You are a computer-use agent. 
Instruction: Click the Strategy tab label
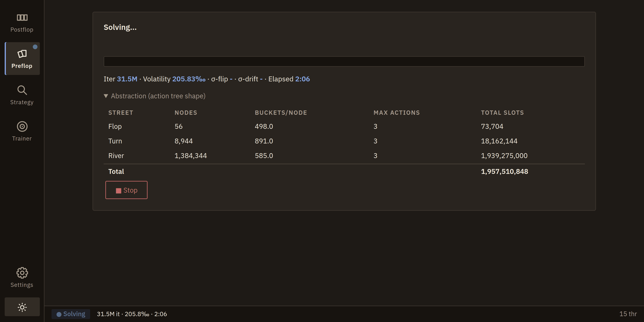pos(22,102)
